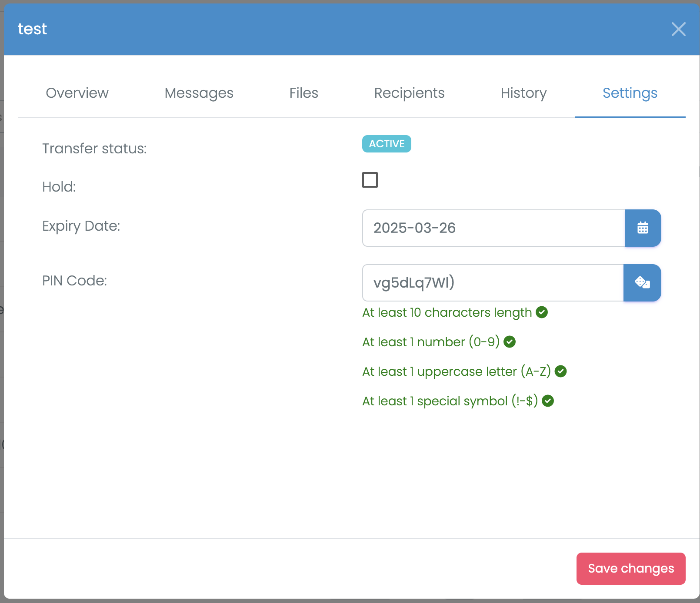Click the Expiry Date input field

click(491, 228)
